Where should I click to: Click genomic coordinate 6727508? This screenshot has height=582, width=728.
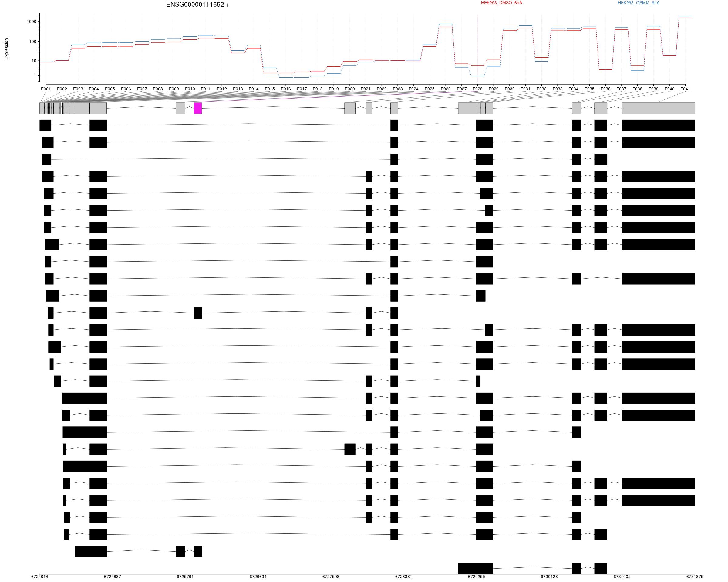click(331, 577)
